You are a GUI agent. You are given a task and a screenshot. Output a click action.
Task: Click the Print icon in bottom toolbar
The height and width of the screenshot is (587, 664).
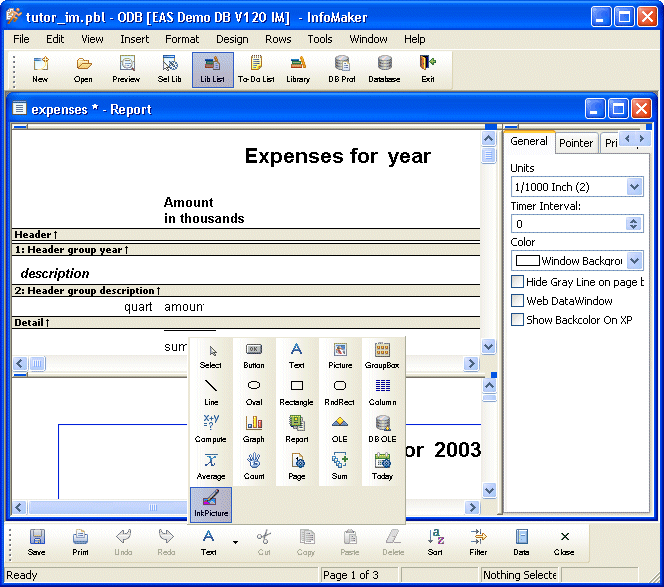click(x=80, y=543)
